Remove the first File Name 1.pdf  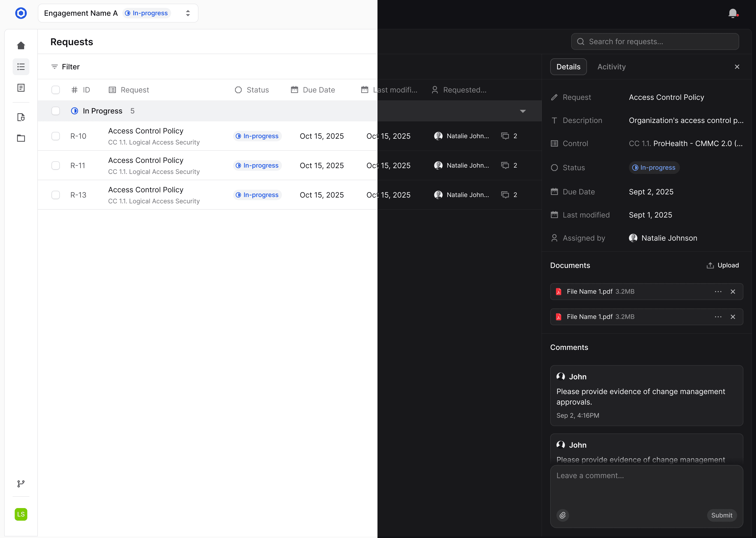[x=733, y=292]
